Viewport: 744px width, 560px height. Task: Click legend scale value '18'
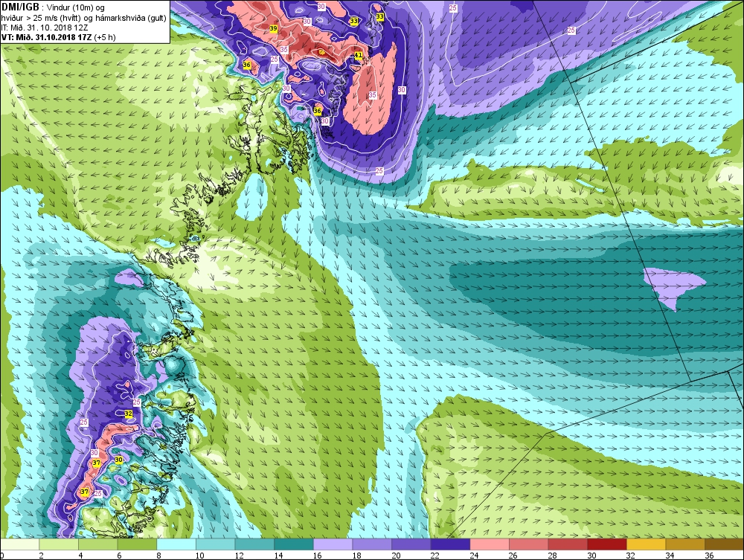click(356, 556)
